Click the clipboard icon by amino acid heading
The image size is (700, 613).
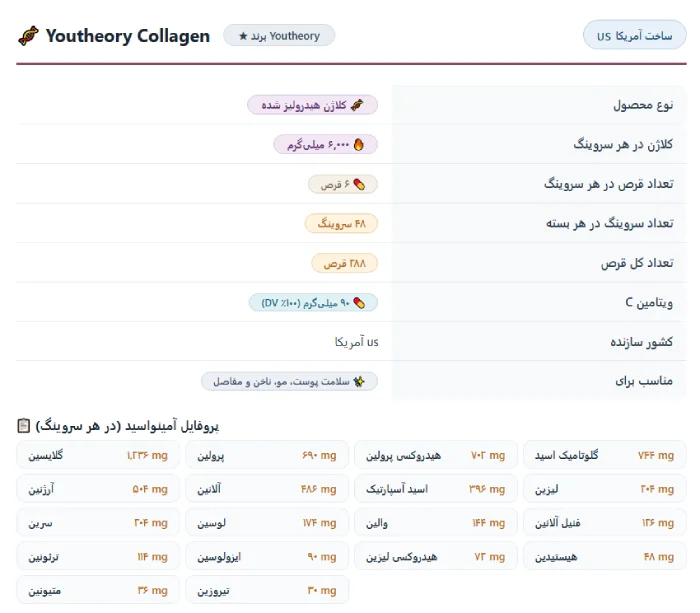point(23,425)
